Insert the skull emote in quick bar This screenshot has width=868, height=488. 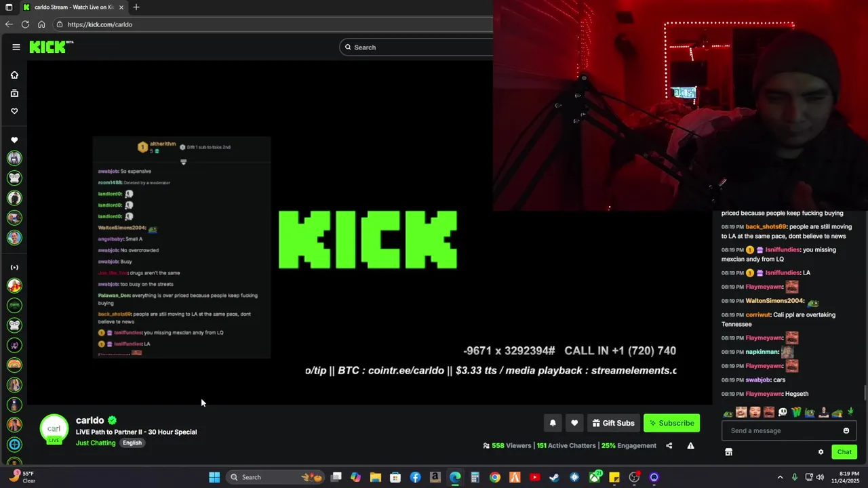783,412
